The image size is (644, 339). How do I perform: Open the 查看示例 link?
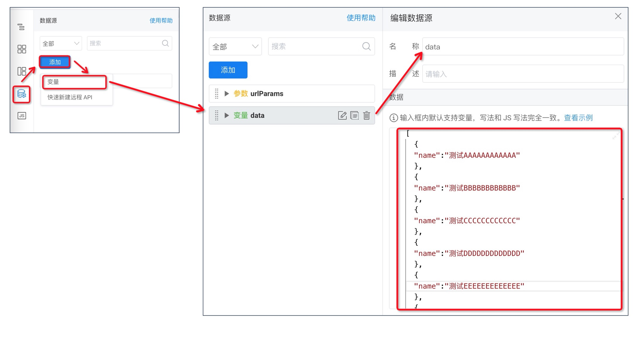pos(578,118)
